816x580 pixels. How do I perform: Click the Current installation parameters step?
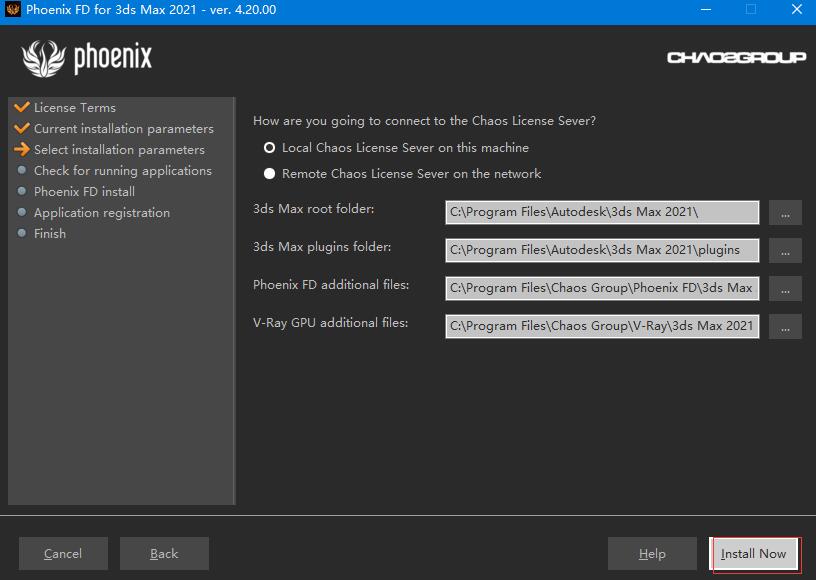124,128
